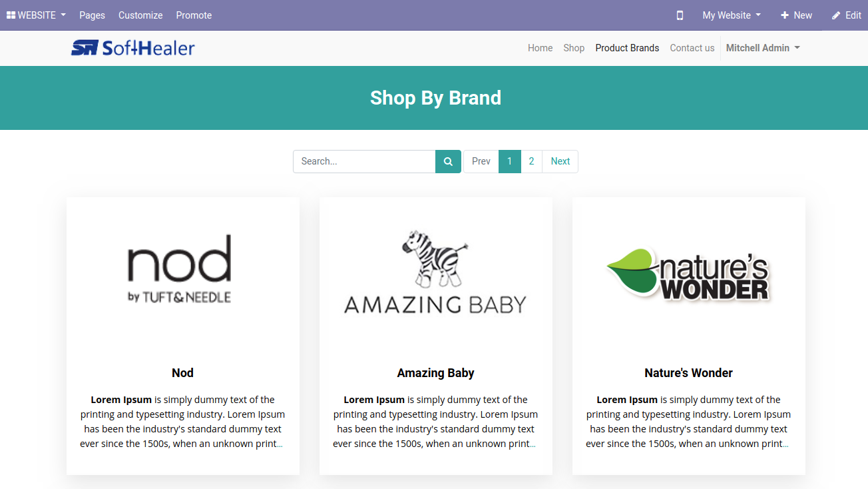Click the Next pagination button
Screen dimensions: 868x489
(x=560, y=161)
